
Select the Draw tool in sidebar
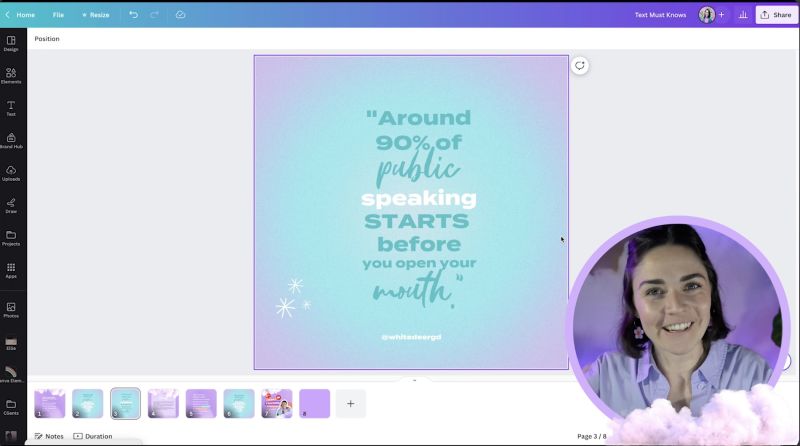[x=11, y=206]
